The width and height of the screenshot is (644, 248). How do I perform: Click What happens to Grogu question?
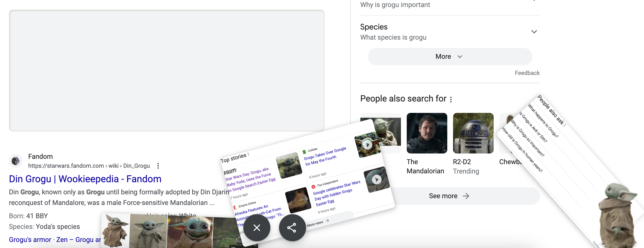(x=543, y=121)
